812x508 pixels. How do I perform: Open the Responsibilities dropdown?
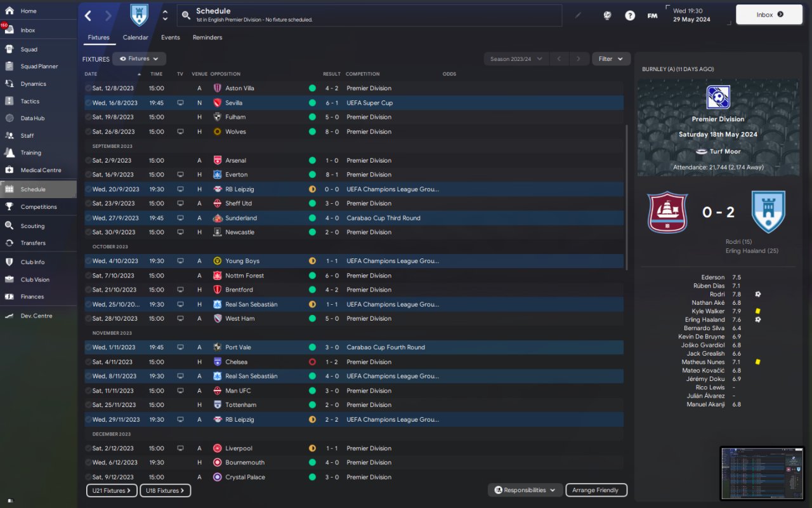(525, 490)
